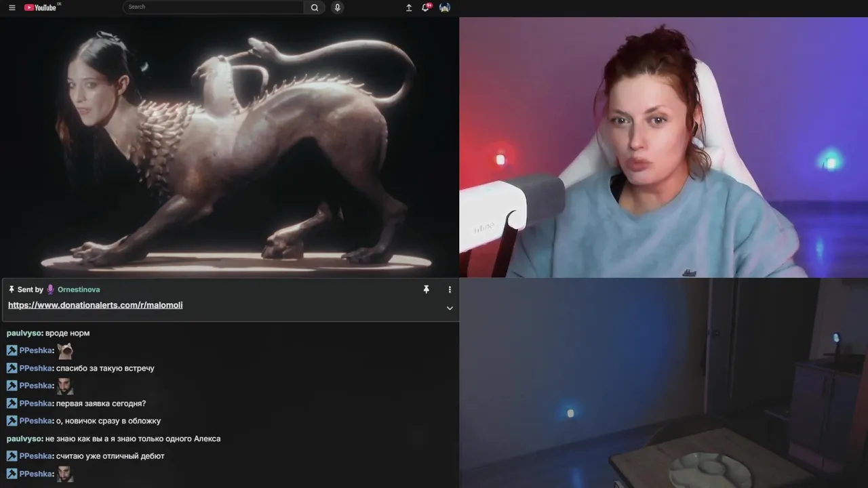This screenshot has width=868, height=488.
Task: Click paulvyso on the 'одного Алекса' message
Action: (x=24, y=439)
